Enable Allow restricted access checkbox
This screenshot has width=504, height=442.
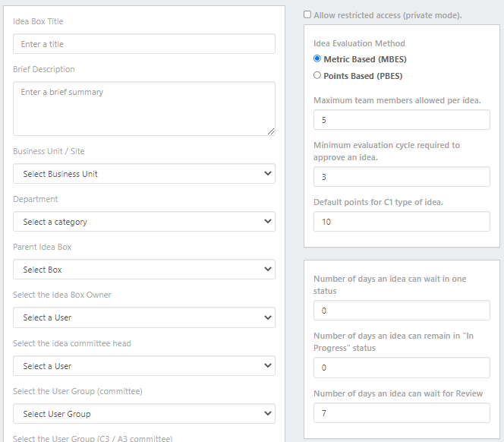(307, 14)
